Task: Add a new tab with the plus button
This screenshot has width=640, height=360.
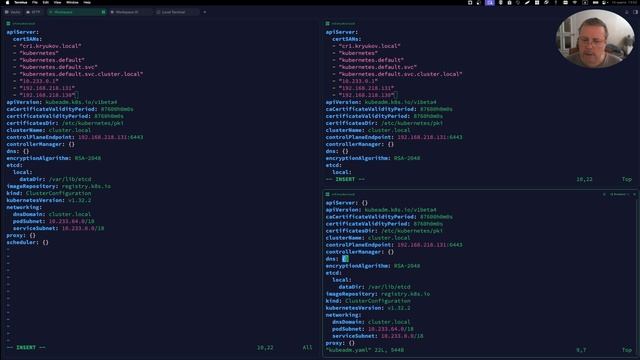Action: point(205,12)
